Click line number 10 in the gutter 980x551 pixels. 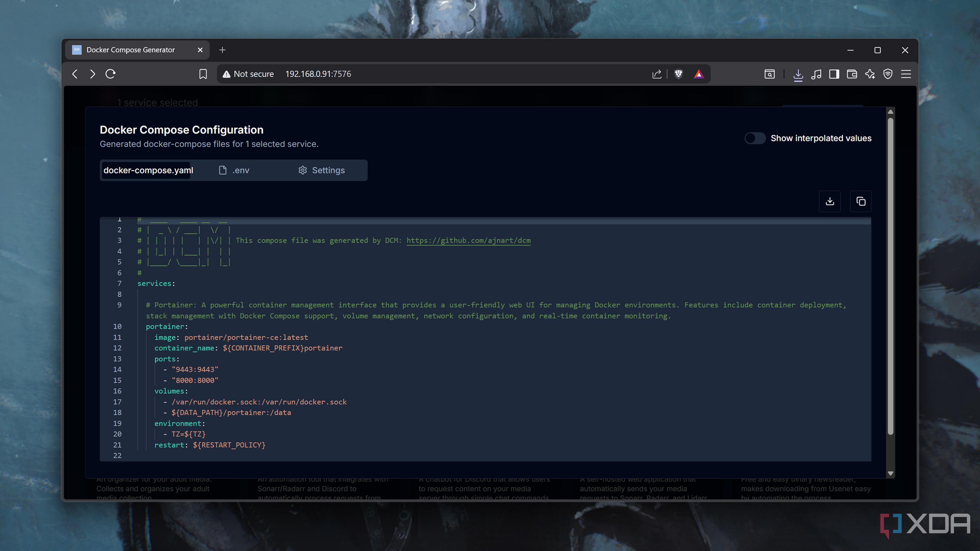click(117, 327)
